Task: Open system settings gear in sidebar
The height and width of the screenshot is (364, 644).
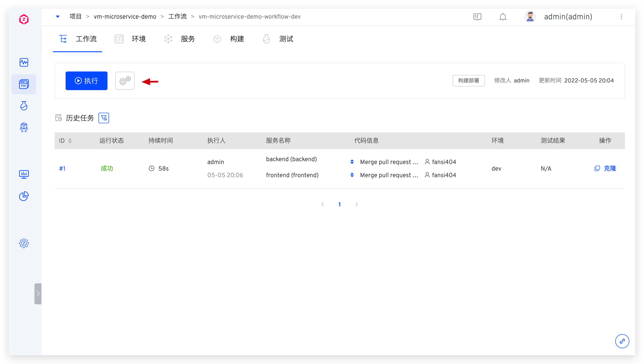Action: [x=24, y=243]
